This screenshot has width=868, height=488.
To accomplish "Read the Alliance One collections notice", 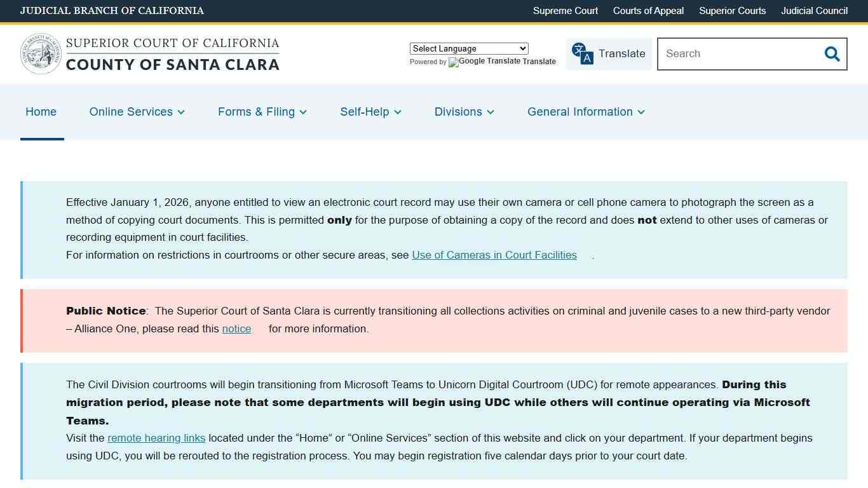I will coord(236,329).
